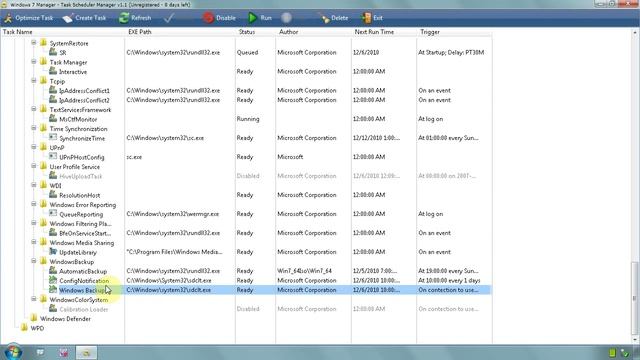Collapse the WDI folder
Screen dimensions: 640x360
(x=34, y=185)
